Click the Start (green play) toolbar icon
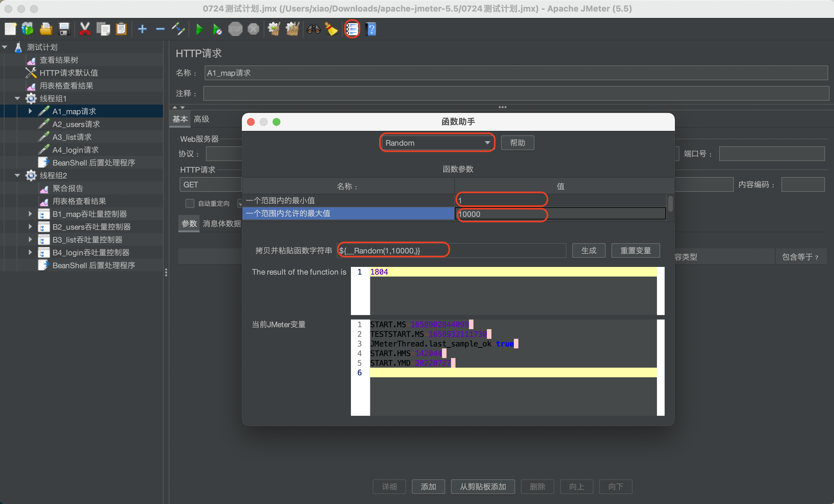 (x=200, y=29)
